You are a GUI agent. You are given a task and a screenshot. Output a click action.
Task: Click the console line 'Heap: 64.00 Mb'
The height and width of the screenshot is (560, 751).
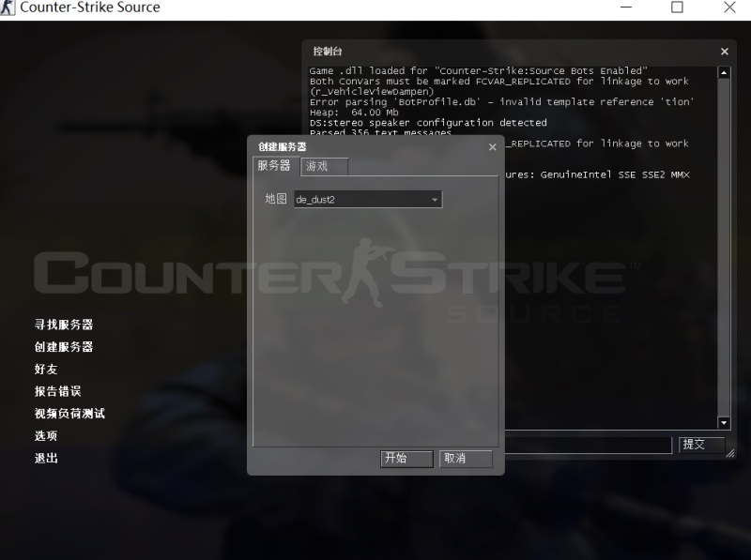click(x=354, y=113)
